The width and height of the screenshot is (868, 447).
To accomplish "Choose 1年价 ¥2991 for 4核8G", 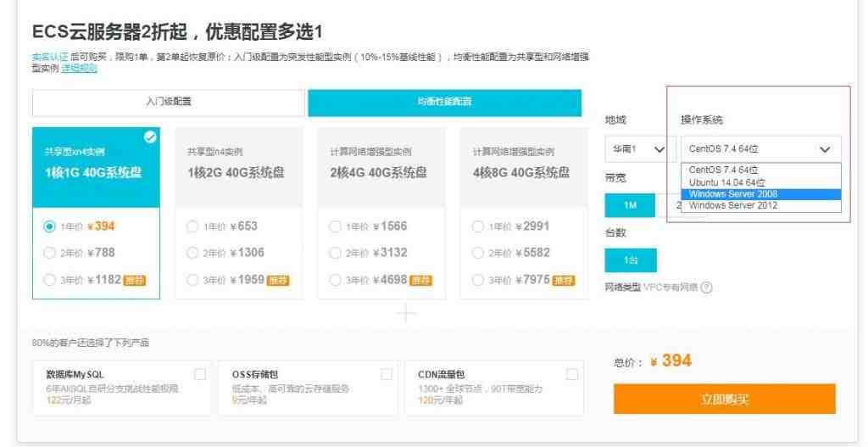I will click(478, 226).
